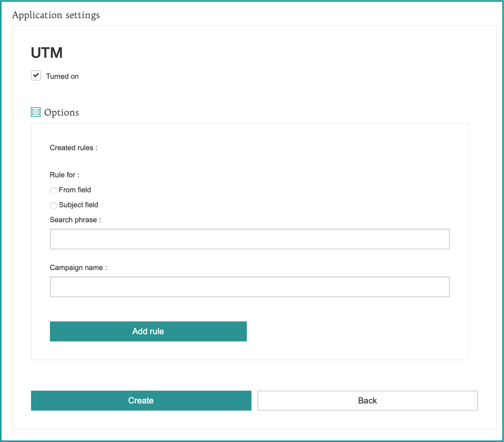Click the From field label text
Viewport: 504px width, 442px height.
(75, 190)
